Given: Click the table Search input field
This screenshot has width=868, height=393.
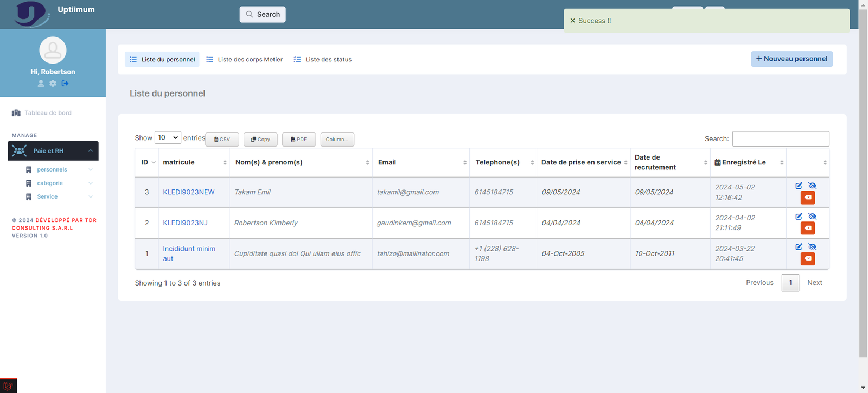Looking at the screenshot, I should pyautogui.click(x=780, y=139).
